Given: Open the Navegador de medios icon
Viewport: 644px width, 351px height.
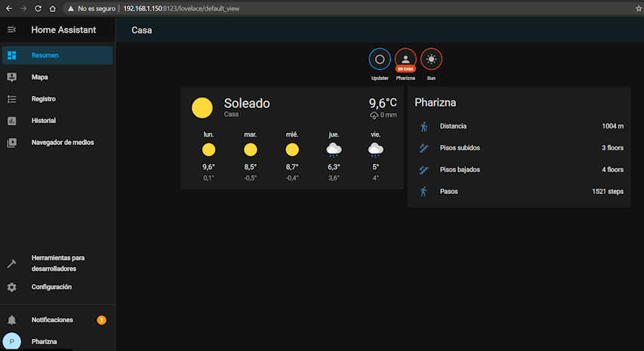Looking at the screenshot, I should click(11, 143).
